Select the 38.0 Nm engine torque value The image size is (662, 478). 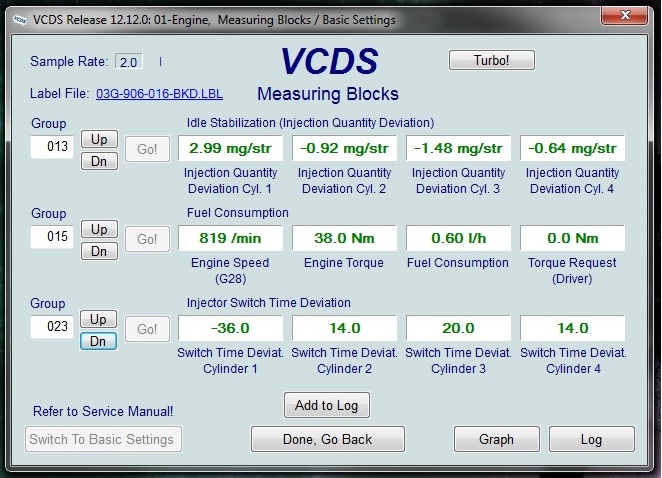pos(345,238)
